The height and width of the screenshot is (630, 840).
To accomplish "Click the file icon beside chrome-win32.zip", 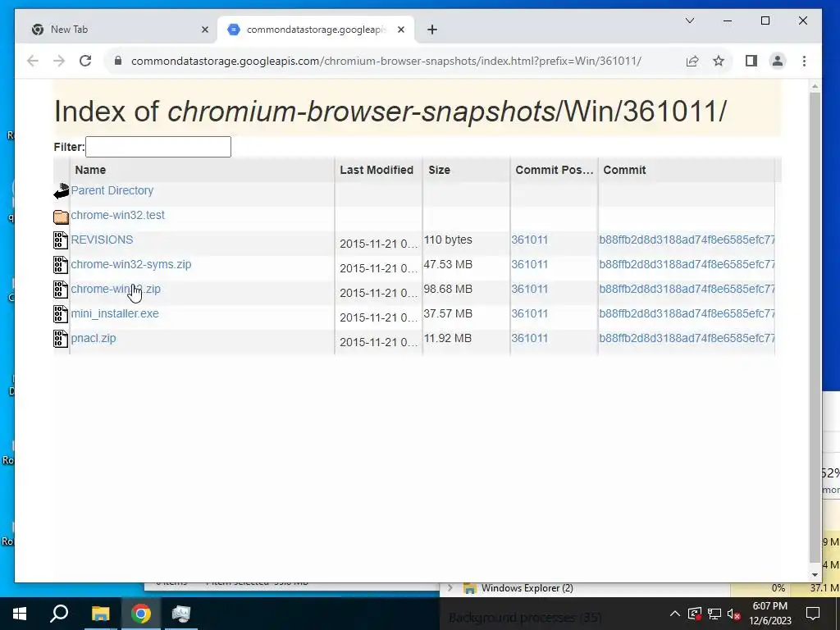I will pos(61,290).
